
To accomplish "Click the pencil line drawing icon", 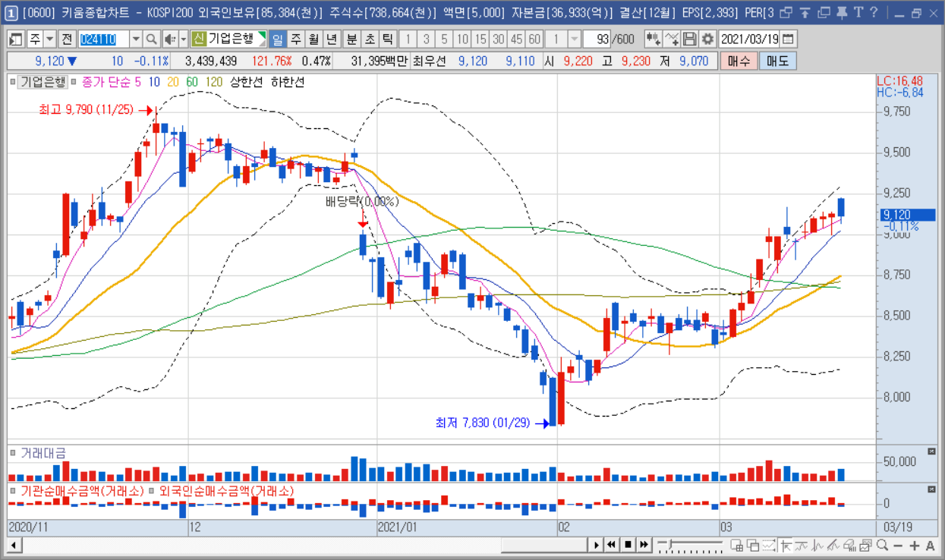I will click(833, 546).
